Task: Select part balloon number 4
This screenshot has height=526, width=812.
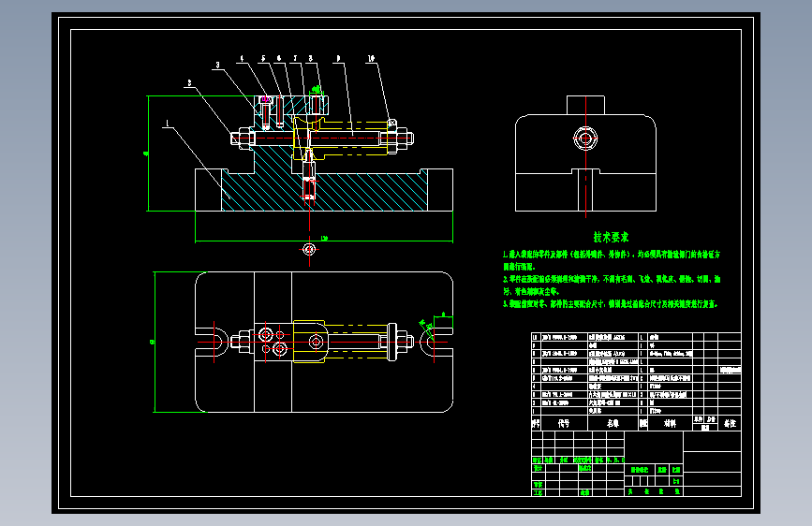Action: (x=242, y=59)
